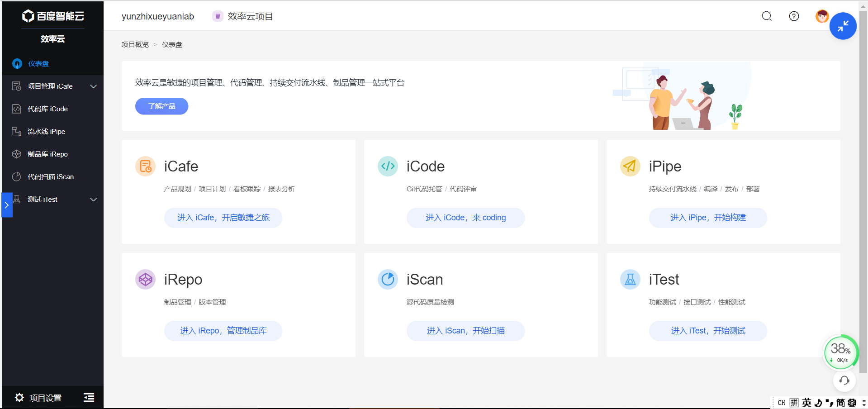
Task: Click the iPipe card title
Action: [x=665, y=166]
